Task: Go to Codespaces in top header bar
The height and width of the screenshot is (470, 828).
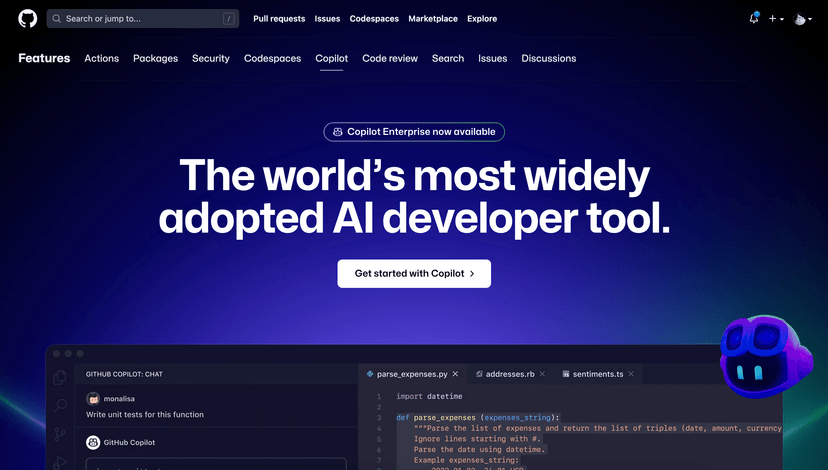Action: point(374,18)
